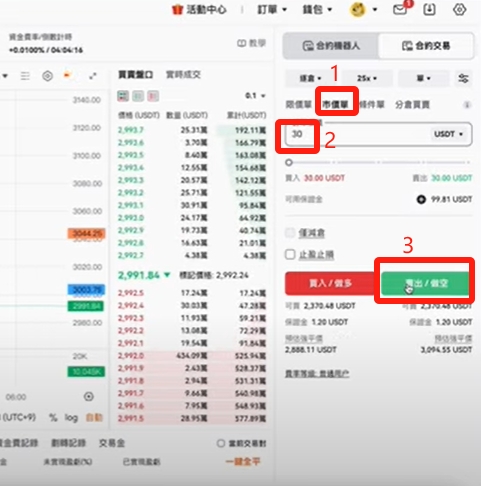Enable the reduce-only checkbox

pyautogui.click(x=290, y=232)
